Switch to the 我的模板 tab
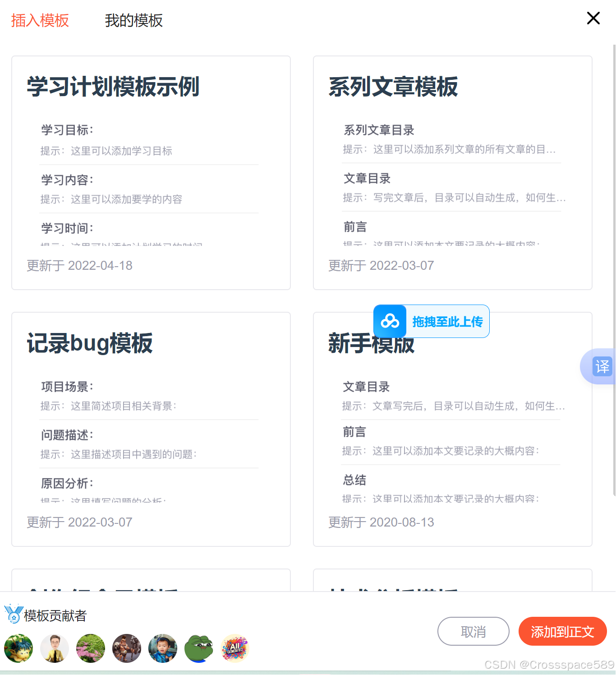This screenshot has height=675, width=616. pyautogui.click(x=133, y=21)
